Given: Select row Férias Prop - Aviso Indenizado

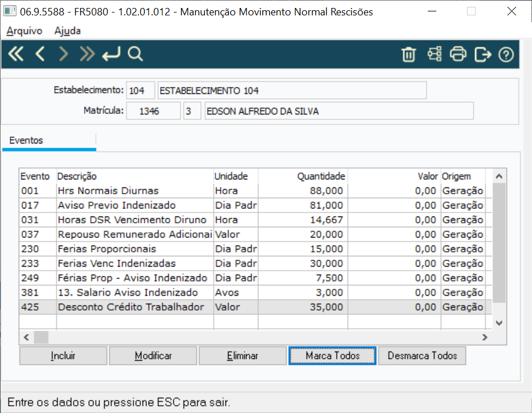Looking at the screenshot, I should pyautogui.click(x=256, y=278).
